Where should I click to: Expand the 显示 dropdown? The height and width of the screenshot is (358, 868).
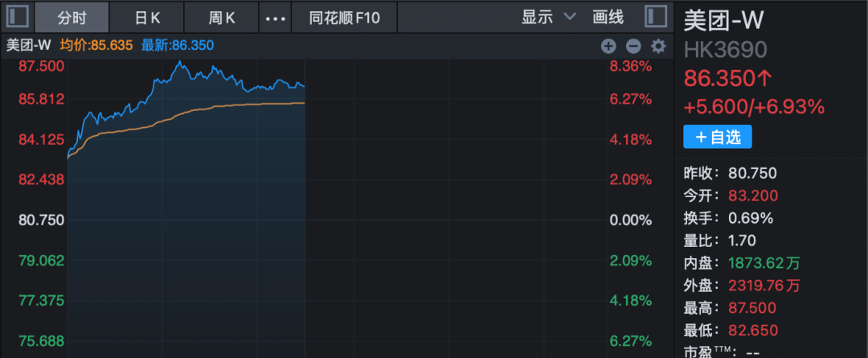click(548, 18)
